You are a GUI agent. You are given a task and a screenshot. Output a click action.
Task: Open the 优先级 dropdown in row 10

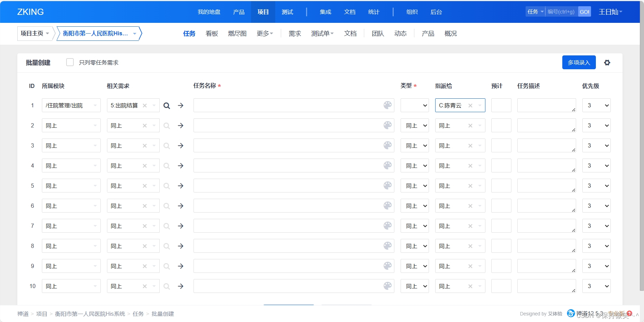597,286
